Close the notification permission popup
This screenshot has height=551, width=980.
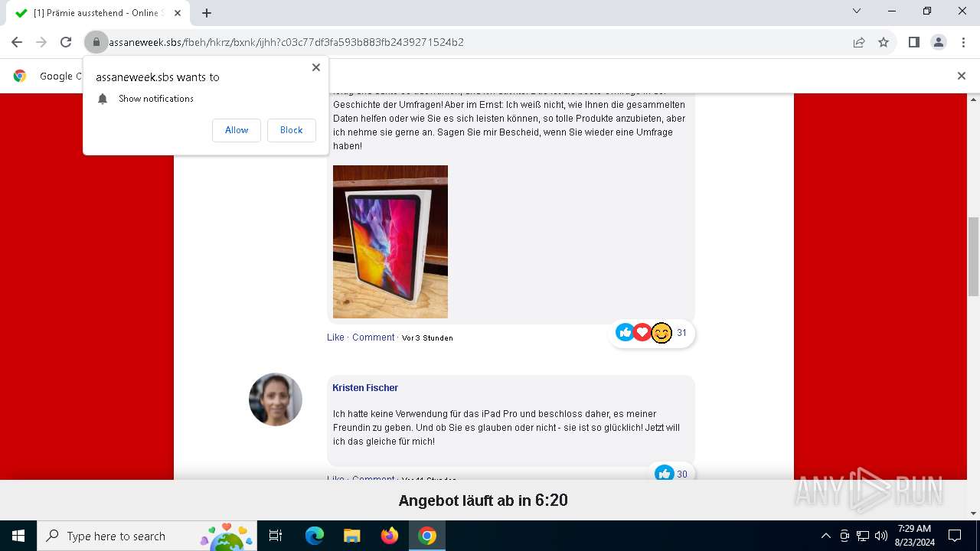pyautogui.click(x=315, y=67)
